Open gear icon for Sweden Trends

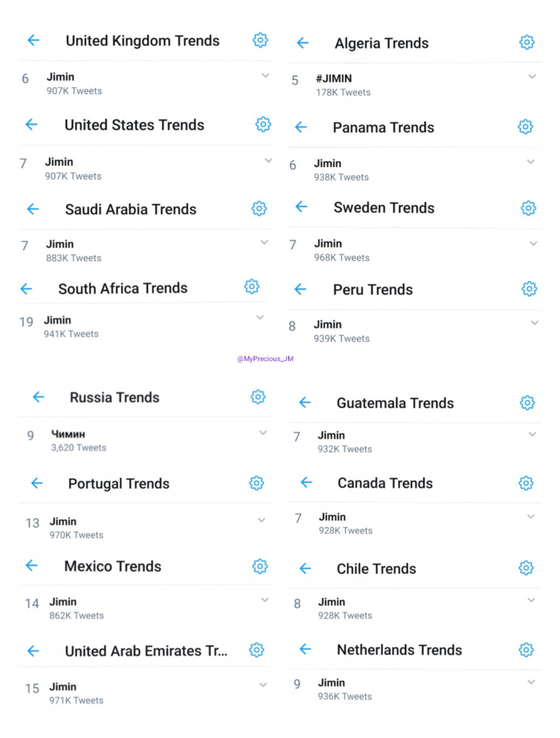[x=528, y=208]
